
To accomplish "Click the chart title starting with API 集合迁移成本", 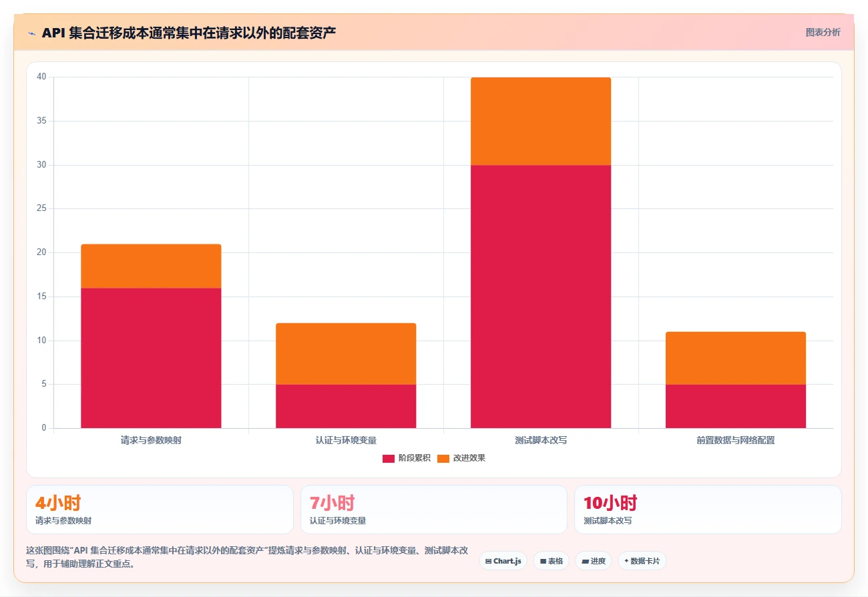I will point(189,33).
